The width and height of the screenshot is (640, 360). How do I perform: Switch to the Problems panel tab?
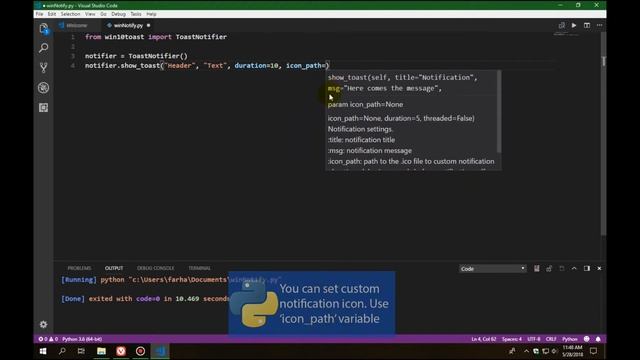point(79,268)
